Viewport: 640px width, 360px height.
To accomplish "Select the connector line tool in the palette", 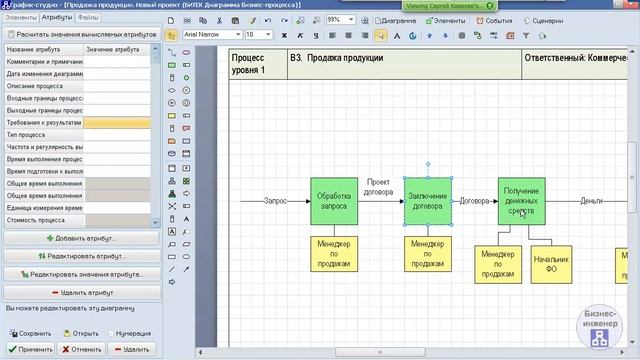I will (x=172, y=53).
